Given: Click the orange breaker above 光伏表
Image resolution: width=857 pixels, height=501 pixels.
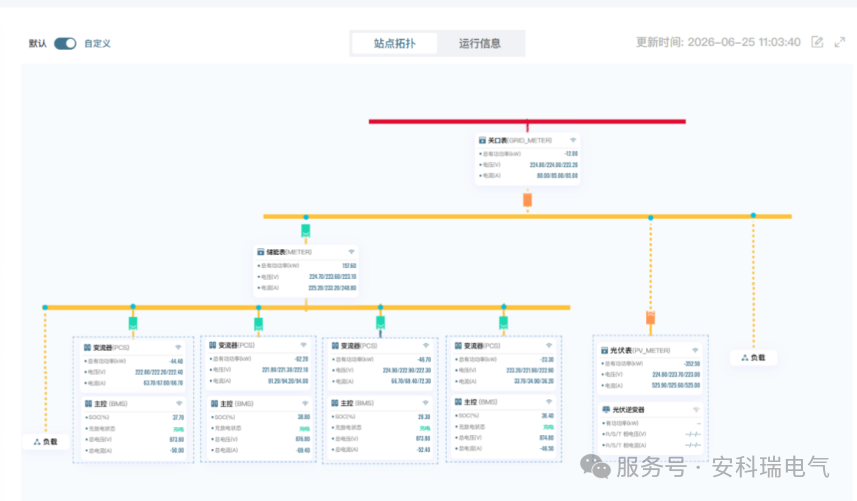Looking at the screenshot, I should pos(650,317).
